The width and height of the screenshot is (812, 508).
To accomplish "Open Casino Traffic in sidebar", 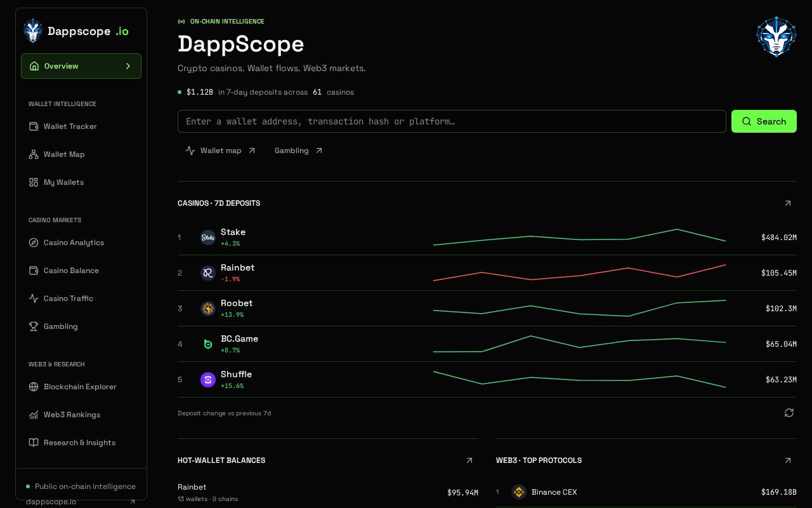I will pyautogui.click(x=81, y=298).
